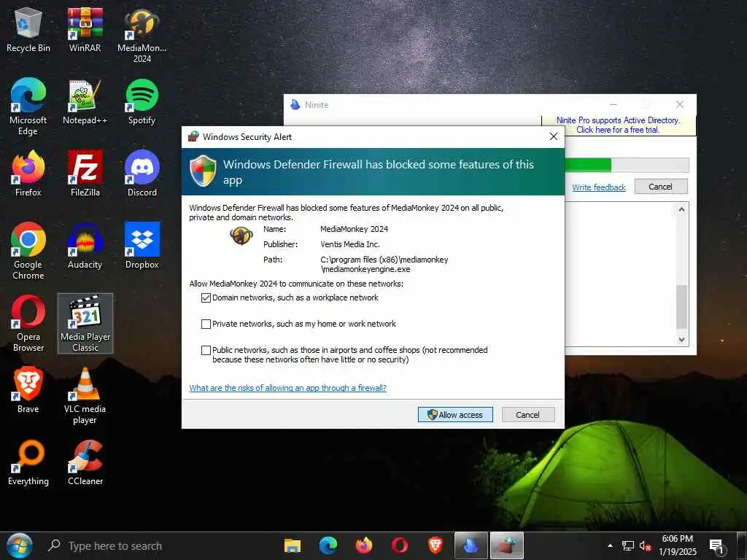This screenshot has height=560, width=747.
Task: Check Public networks checkbox
Action: click(x=206, y=351)
